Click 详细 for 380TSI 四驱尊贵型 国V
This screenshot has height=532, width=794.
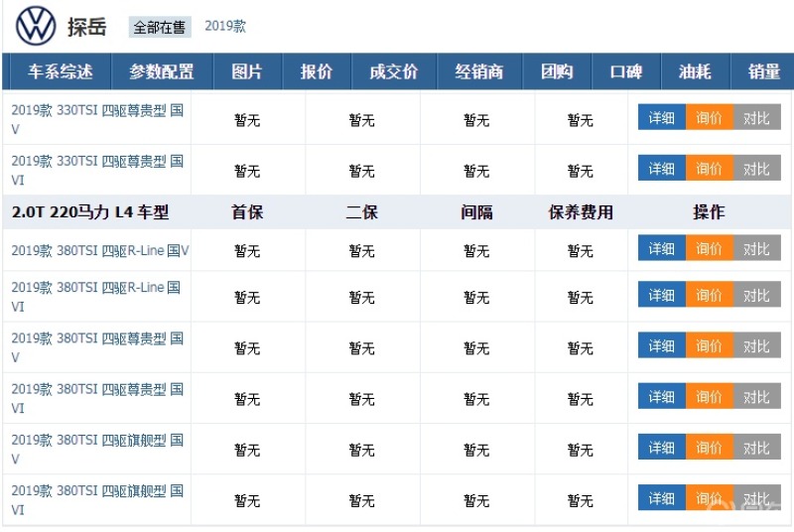(x=661, y=345)
